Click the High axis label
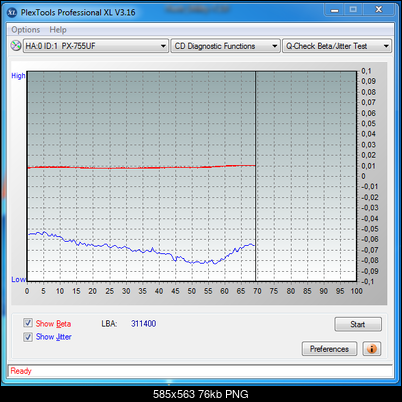 coord(18,76)
